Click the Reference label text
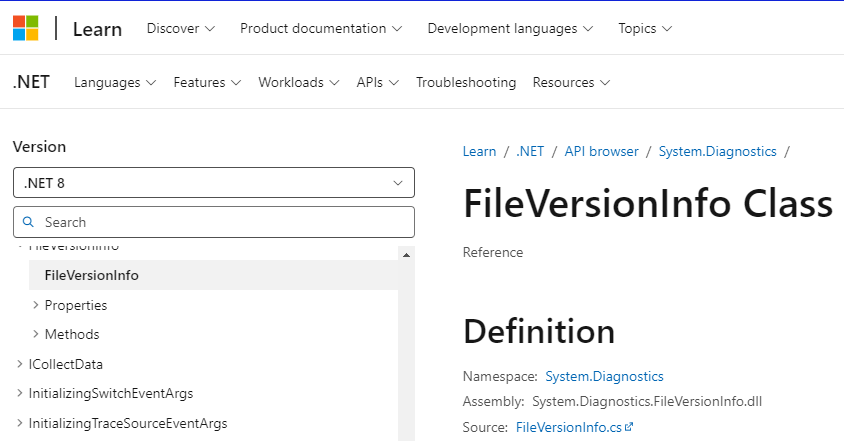 (493, 253)
